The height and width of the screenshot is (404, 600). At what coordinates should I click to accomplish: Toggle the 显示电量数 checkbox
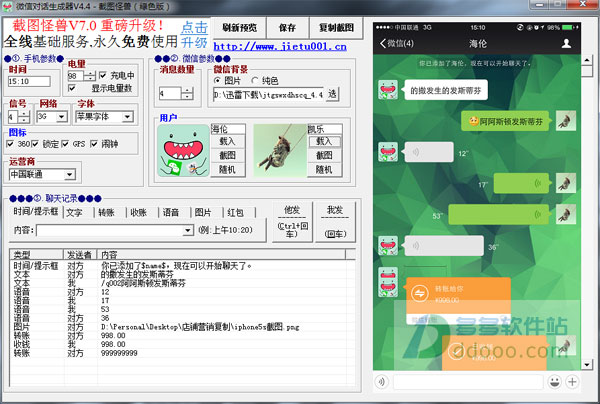pos(72,88)
